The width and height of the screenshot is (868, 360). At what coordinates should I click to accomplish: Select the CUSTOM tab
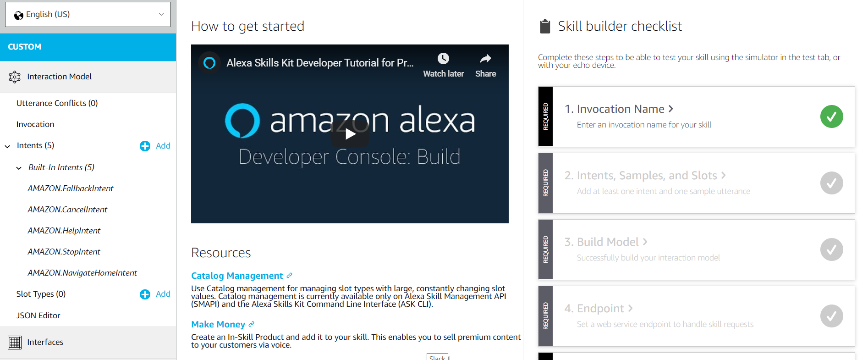(x=88, y=47)
